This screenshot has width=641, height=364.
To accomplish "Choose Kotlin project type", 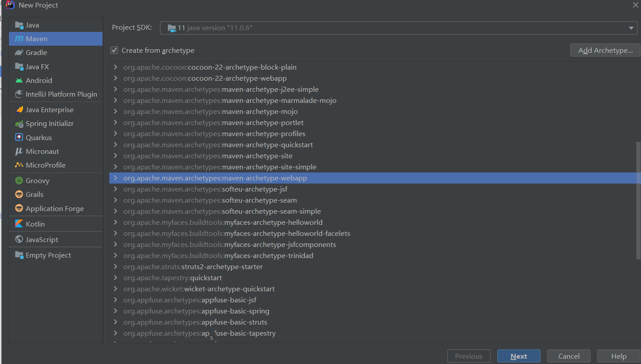I will (x=55, y=224).
